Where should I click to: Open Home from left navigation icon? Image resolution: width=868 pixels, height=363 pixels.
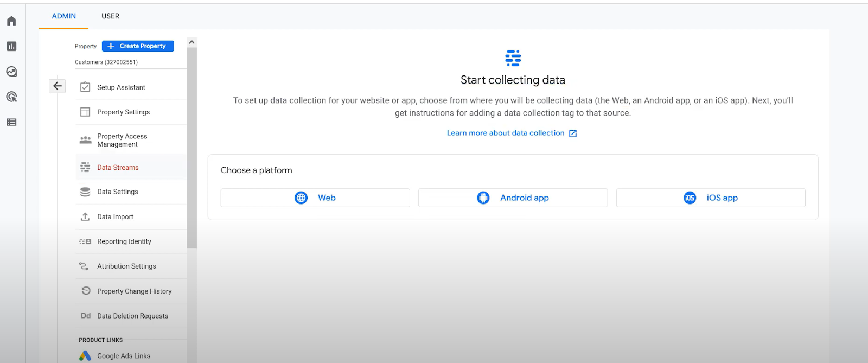point(11,21)
